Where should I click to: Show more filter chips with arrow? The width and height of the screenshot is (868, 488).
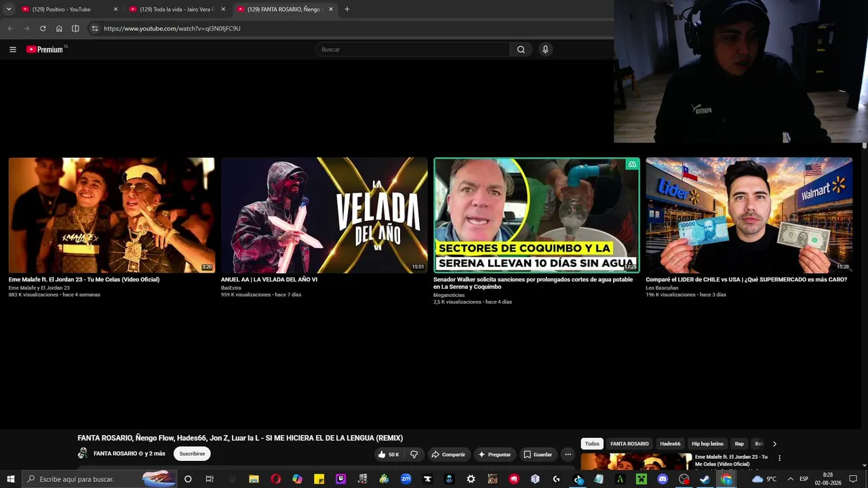(774, 444)
